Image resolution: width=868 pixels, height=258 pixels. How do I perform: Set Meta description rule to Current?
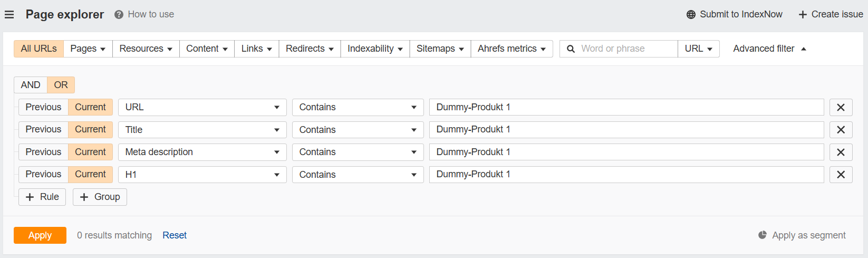click(90, 152)
